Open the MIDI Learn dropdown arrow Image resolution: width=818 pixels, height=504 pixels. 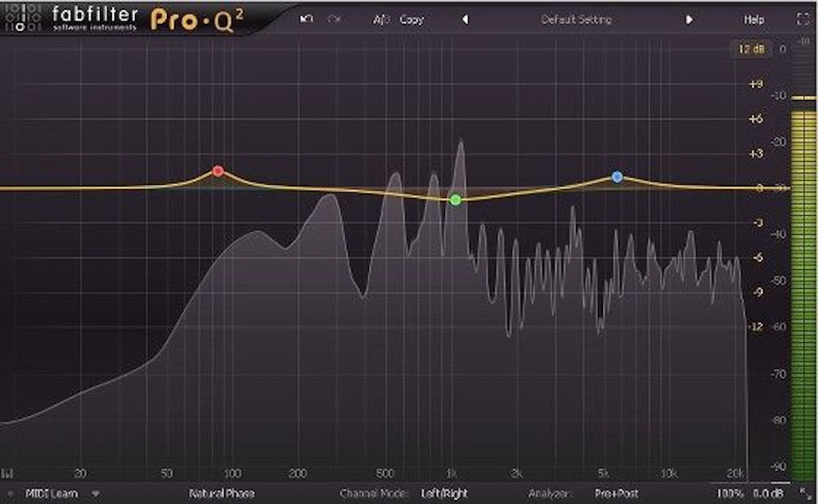pyautogui.click(x=95, y=494)
